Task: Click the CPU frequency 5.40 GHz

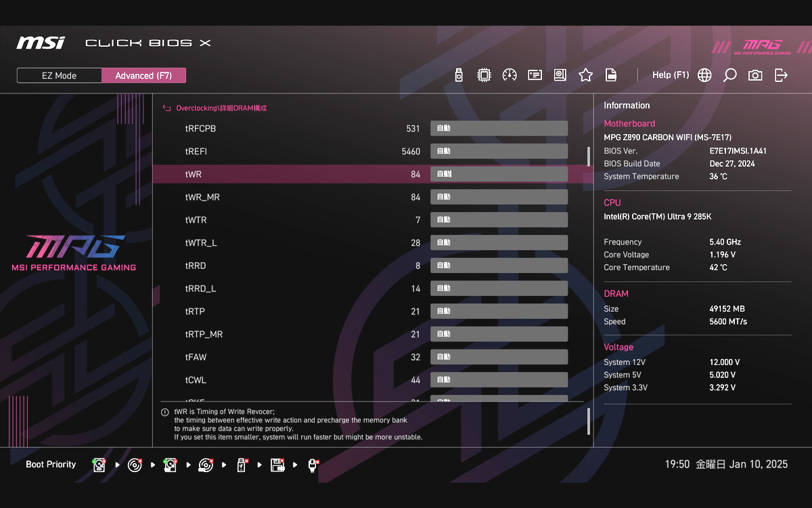Action: [725, 242]
